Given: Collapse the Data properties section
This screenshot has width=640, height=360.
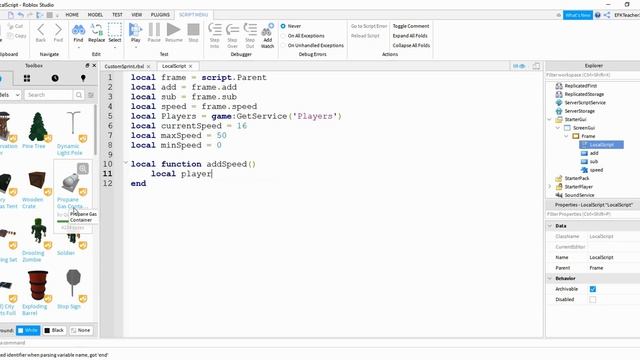Looking at the screenshot, I should (x=550, y=226).
